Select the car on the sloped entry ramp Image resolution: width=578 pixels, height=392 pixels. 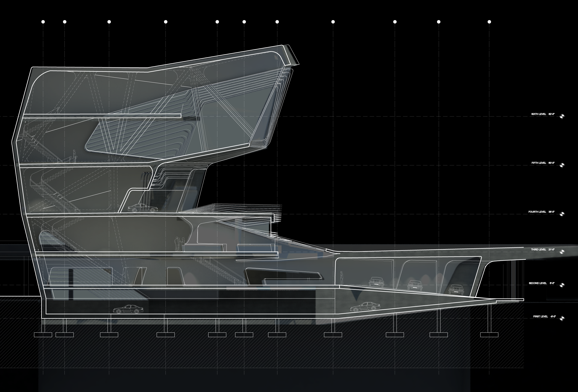[x=365, y=307]
